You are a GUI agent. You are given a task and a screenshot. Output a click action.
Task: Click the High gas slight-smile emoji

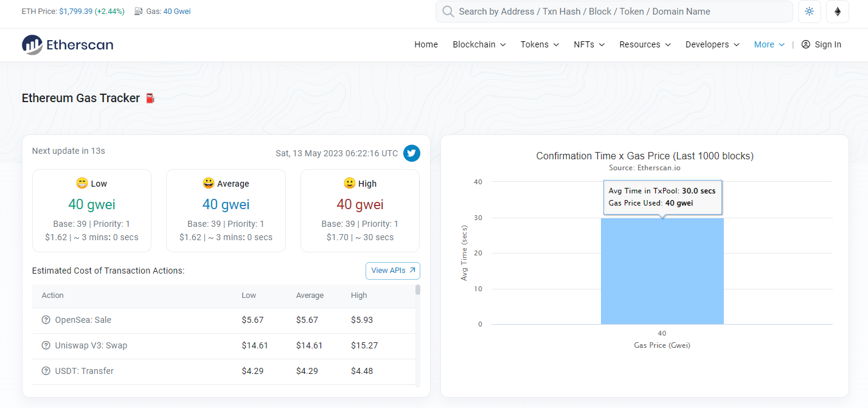point(349,183)
